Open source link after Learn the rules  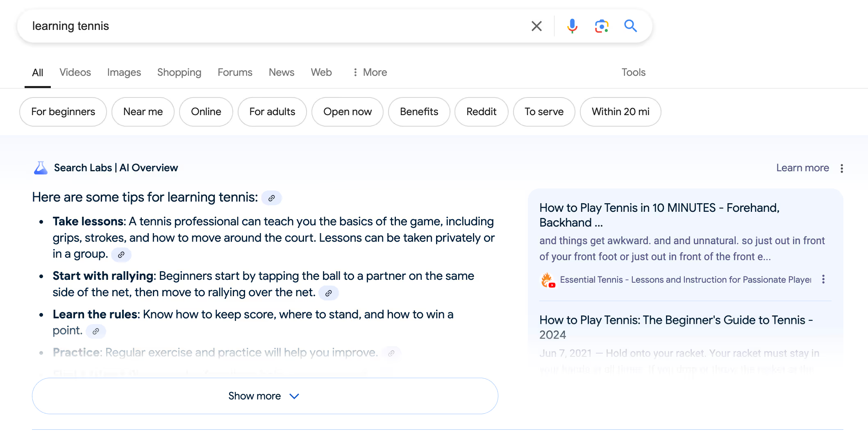click(96, 331)
